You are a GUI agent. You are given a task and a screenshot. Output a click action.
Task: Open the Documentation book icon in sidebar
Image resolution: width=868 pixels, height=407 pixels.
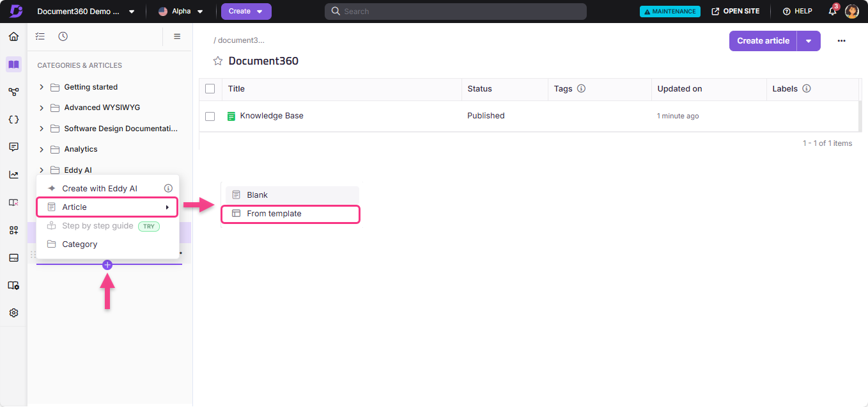coord(13,64)
